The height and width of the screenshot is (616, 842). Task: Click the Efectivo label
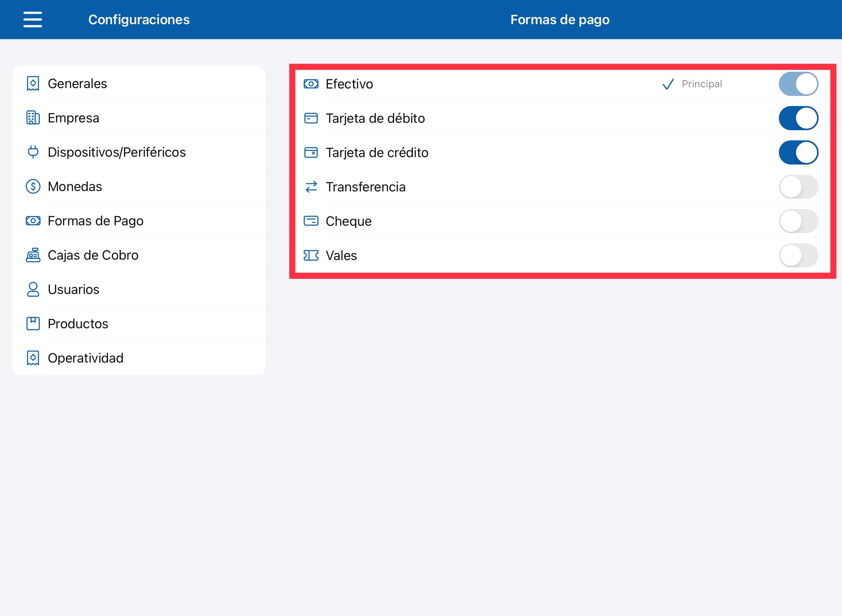point(349,84)
